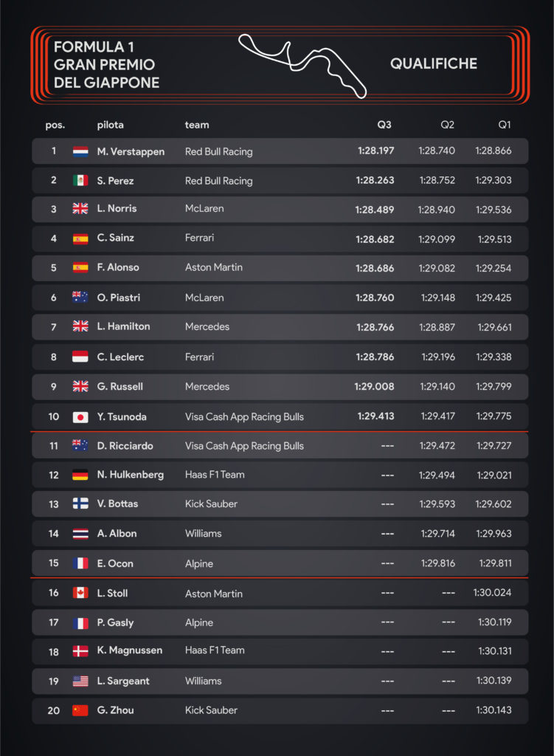Click the Japanese flag next to Y. Tsunoda
The image size is (554, 756).
coord(80,416)
